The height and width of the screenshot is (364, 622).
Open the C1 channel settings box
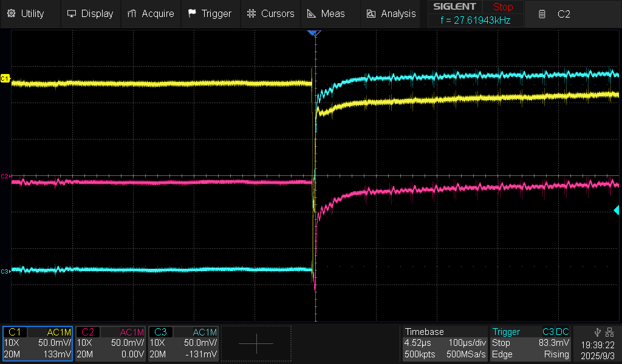click(x=38, y=343)
